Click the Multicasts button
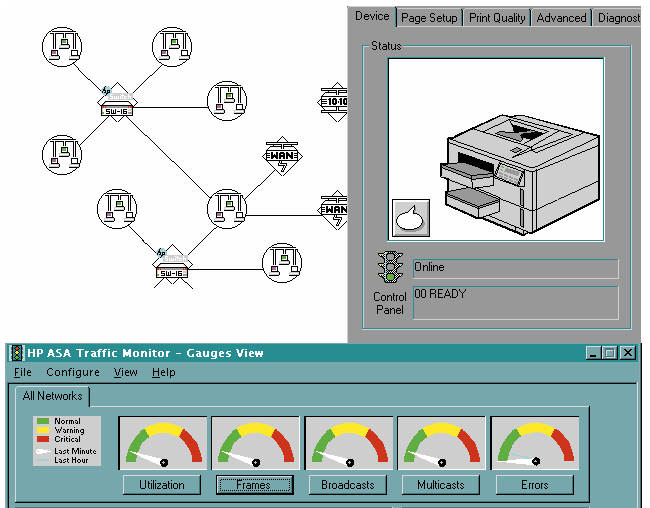Image resolution: width=650 pixels, height=508 pixels. coord(441,485)
